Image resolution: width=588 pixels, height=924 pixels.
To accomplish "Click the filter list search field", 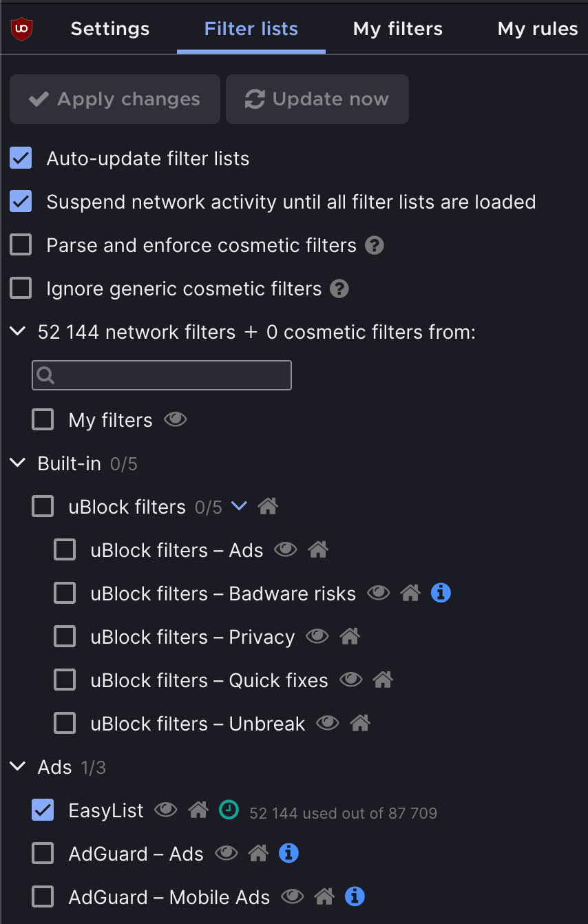I will click(x=162, y=375).
